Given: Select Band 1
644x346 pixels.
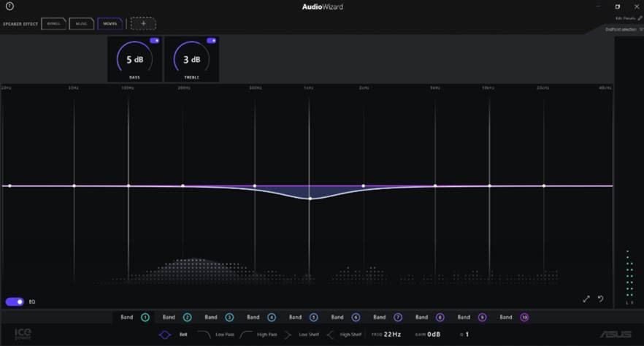Looking at the screenshot, I should click(x=135, y=318).
